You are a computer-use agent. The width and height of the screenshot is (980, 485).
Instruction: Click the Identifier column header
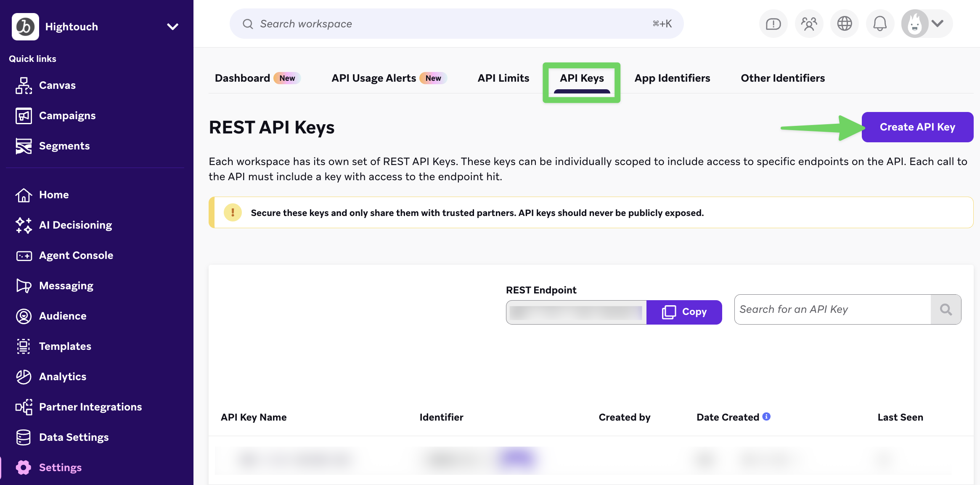click(441, 417)
